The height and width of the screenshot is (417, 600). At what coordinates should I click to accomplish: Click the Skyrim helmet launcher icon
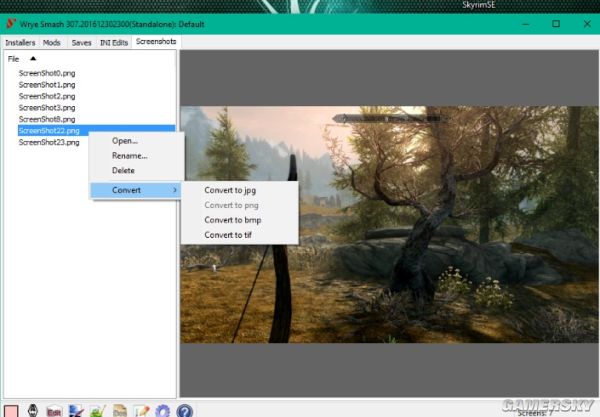(32, 409)
